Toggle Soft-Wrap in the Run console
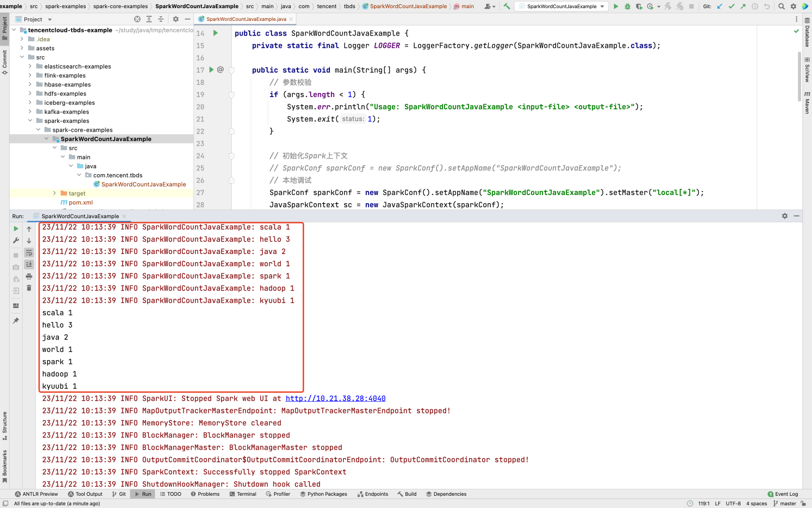 click(x=29, y=252)
